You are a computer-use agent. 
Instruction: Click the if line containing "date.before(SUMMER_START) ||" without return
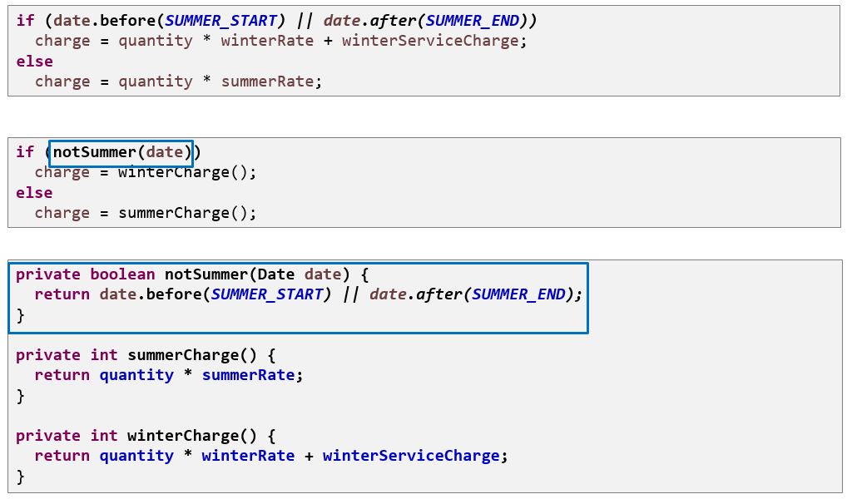[x=276, y=21]
